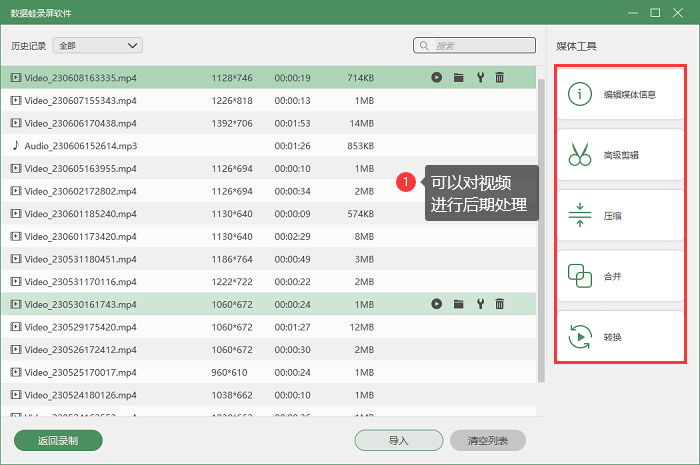The width and height of the screenshot is (700, 465).
Task: Select Audio_230606152614.mp3 row
Action: pos(269,146)
